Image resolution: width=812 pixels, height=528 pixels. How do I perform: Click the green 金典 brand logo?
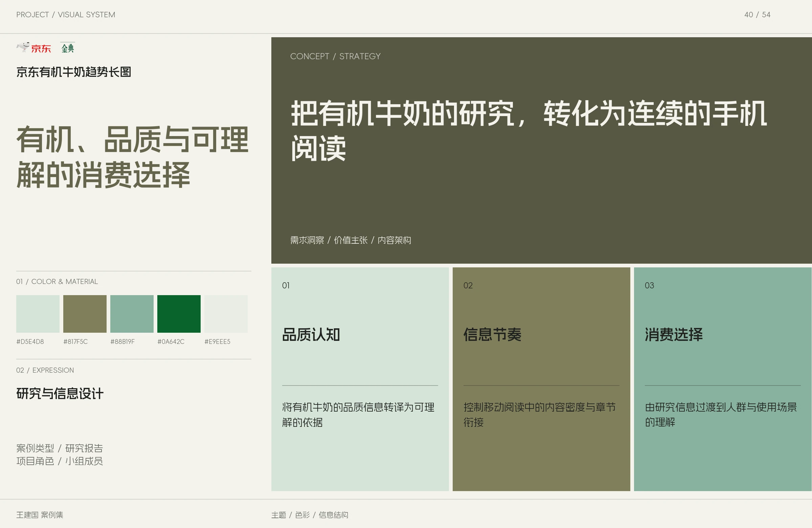point(68,48)
